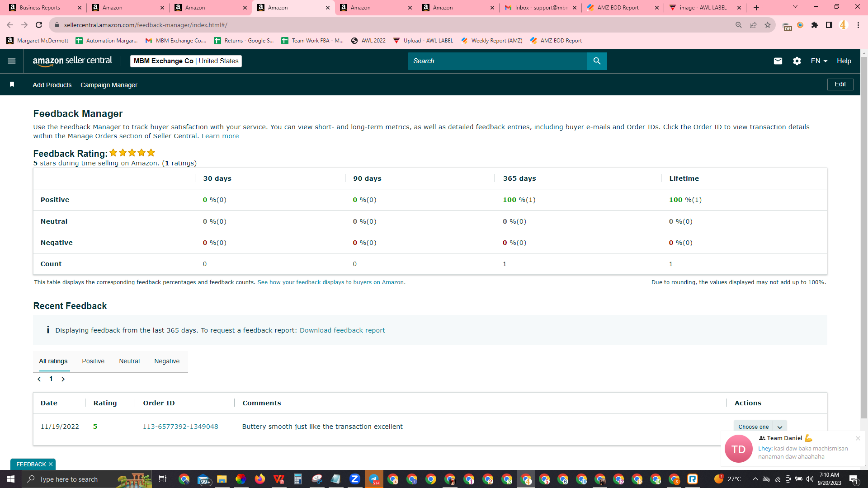
Task: Switch to the Inbox Gmail browser tab
Action: pyautogui.click(x=541, y=8)
